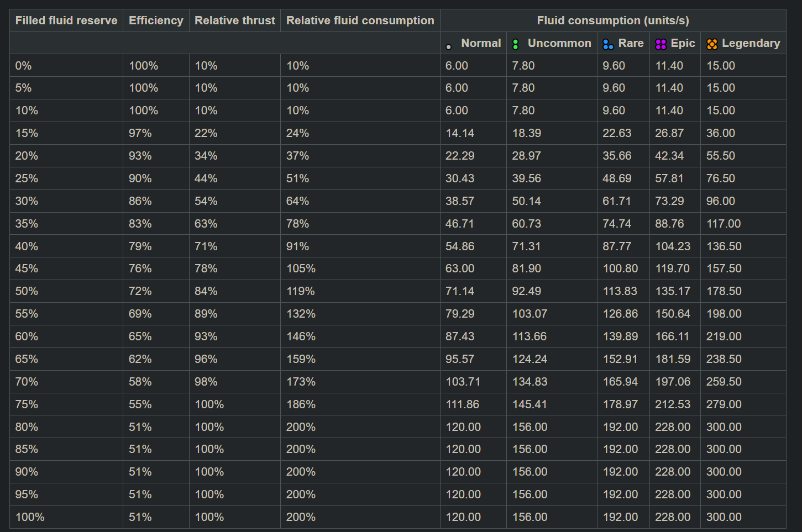The image size is (802, 532).
Task: Click the Rare column label
Action: 631,43
